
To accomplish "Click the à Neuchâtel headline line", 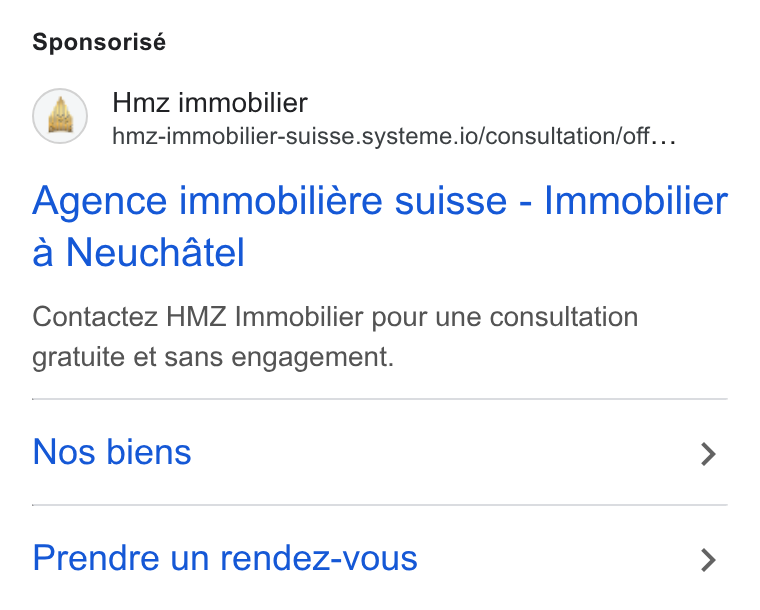I will pos(139,252).
